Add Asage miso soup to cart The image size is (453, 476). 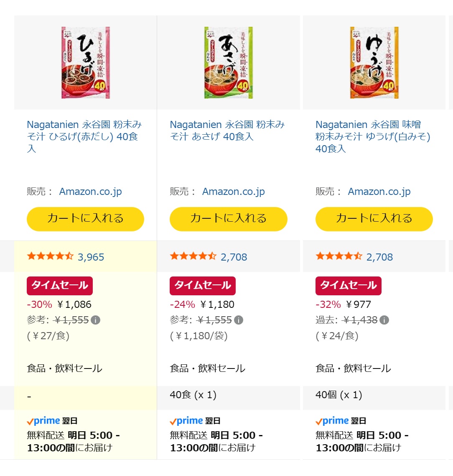coord(228,219)
